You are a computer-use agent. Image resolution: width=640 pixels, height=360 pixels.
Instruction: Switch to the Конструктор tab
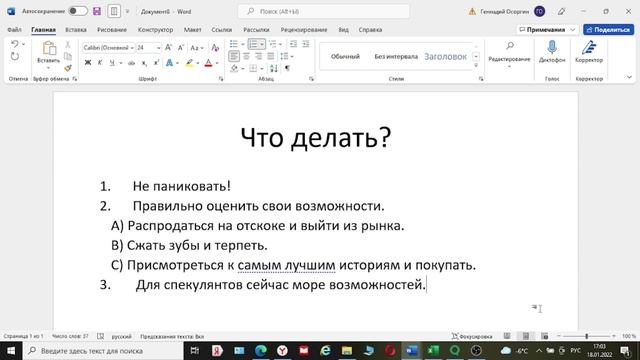click(156, 29)
